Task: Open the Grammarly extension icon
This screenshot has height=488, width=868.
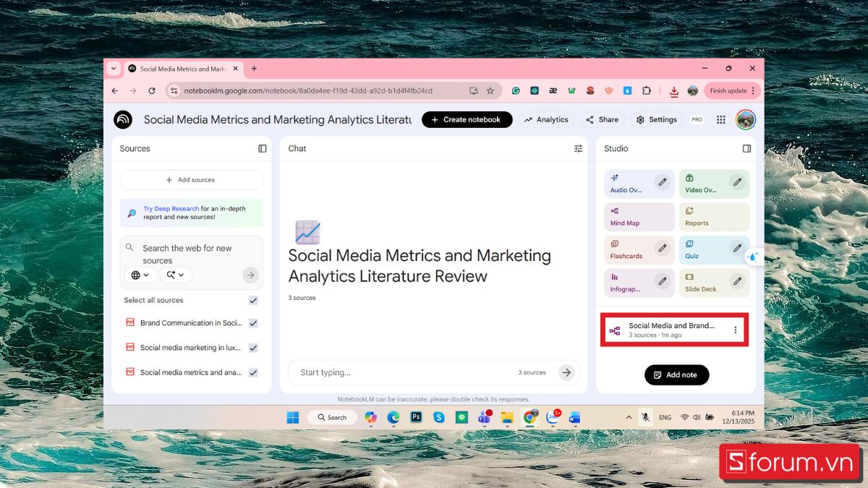Action: [516, 90]
